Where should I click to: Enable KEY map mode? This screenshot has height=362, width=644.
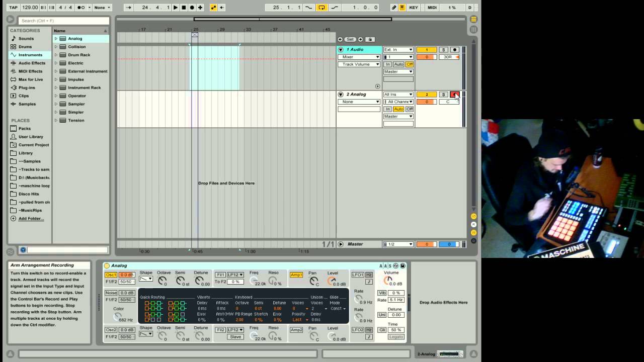tap(414, 8)
